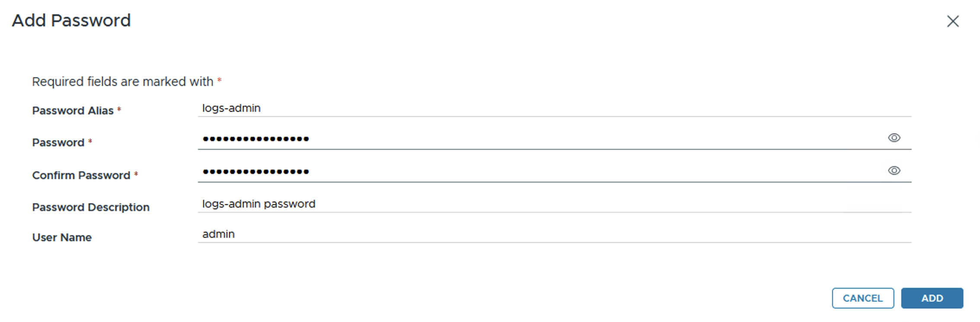Click the 'Required fields are marked with' note
Screen dimensions: 980x322
click(122, 82)
